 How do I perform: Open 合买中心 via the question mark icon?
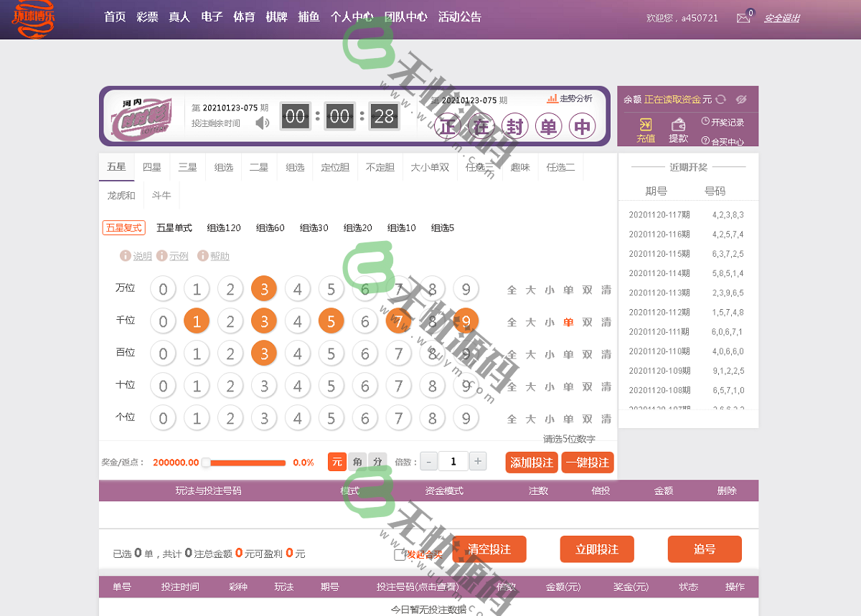(705, 141)
